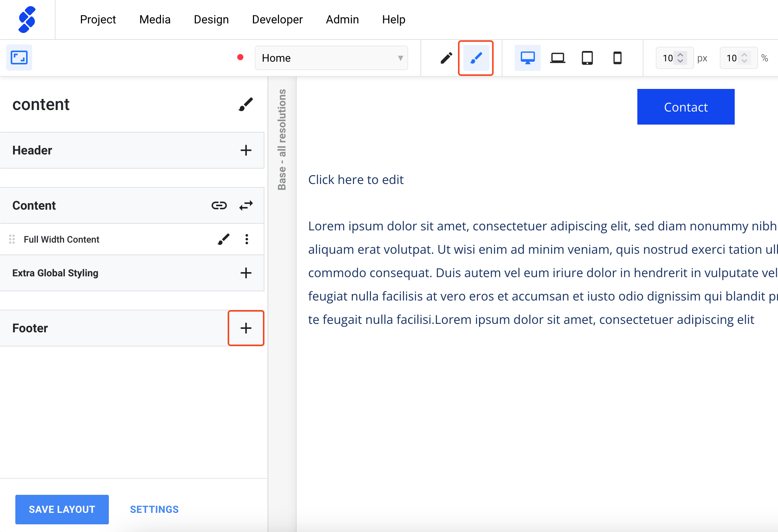The width and height of the screenshot is (778, 532).
Task: Increase the percent value stepper
Action: [744, 55]
